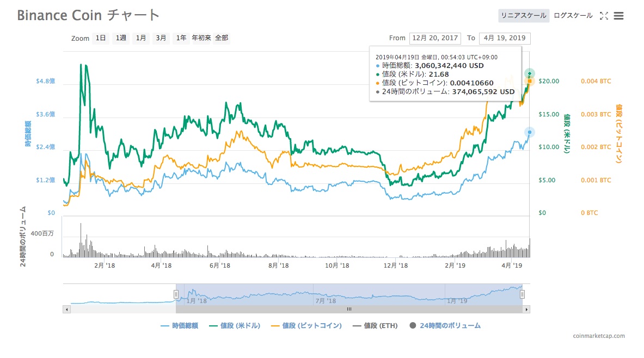Switch to リニアスケール linear scale
This screenshot has height=358, width=644.
[x=524, y=16]
